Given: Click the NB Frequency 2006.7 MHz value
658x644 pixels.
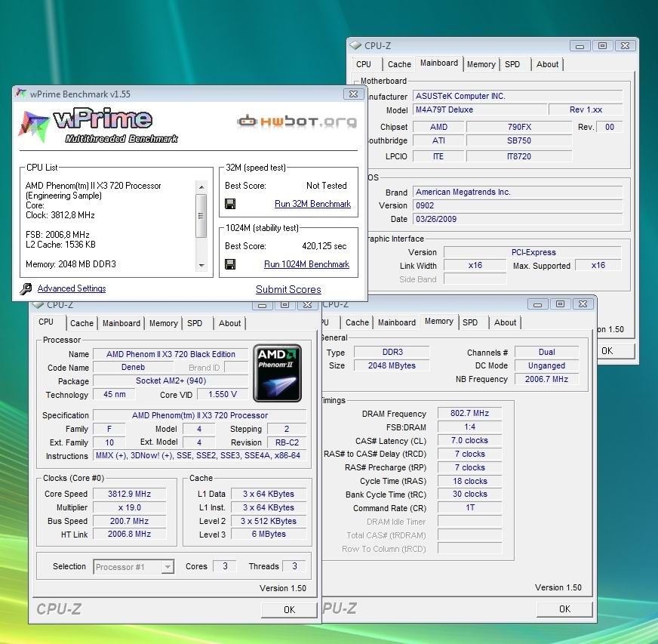Looking at the screenshot, I should point(546,379).
